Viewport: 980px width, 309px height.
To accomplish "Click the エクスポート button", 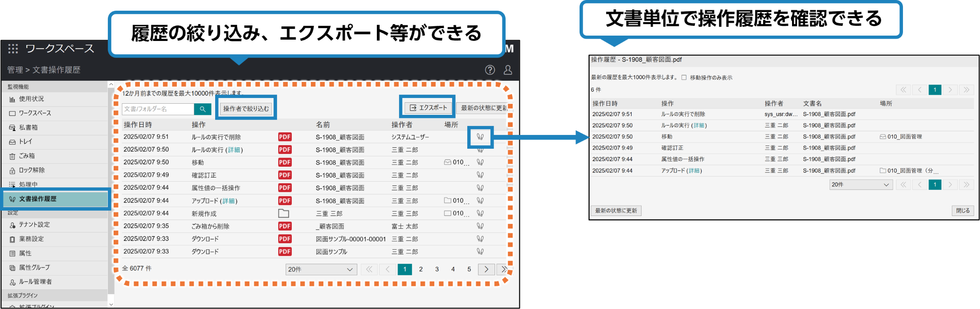I will point(428,108).
